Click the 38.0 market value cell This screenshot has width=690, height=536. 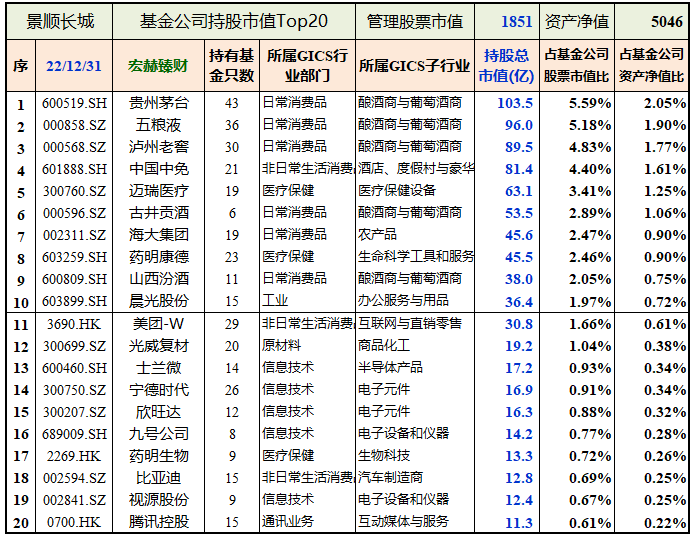point(519,279)
